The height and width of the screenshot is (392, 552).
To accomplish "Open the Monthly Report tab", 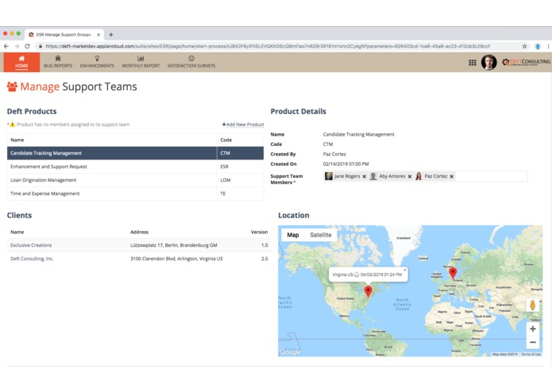I will tap(141, 62).
